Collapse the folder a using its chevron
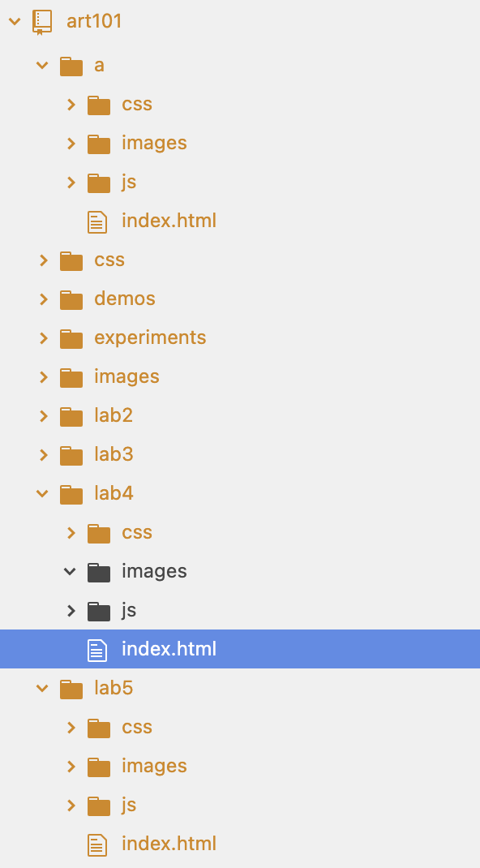480x868 pixels. click(42, 66)
